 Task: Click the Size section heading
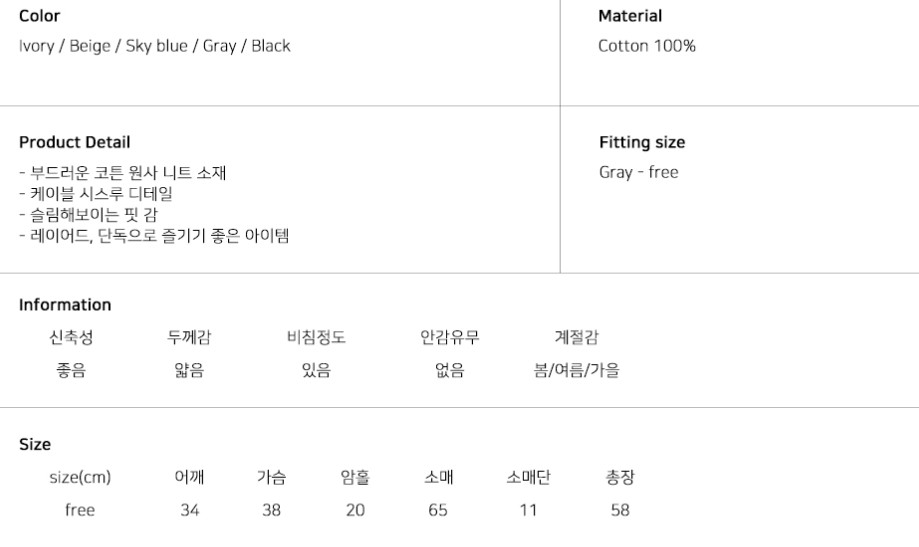35,445
